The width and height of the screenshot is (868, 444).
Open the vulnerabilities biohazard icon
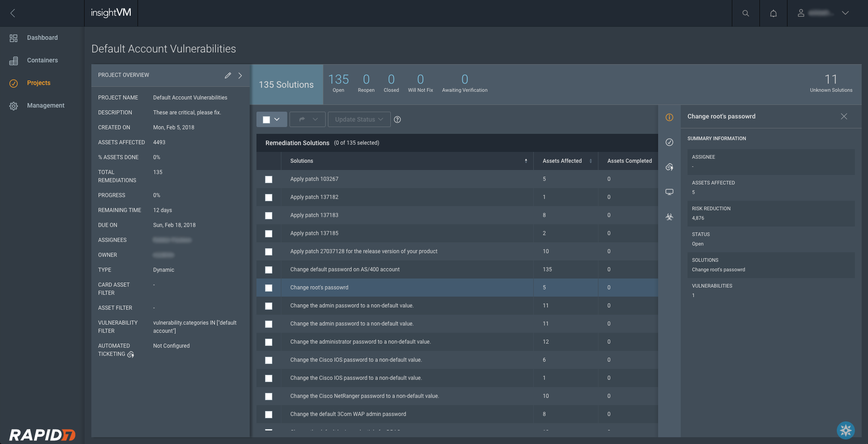pyautogui.click(x=669, y=217)
